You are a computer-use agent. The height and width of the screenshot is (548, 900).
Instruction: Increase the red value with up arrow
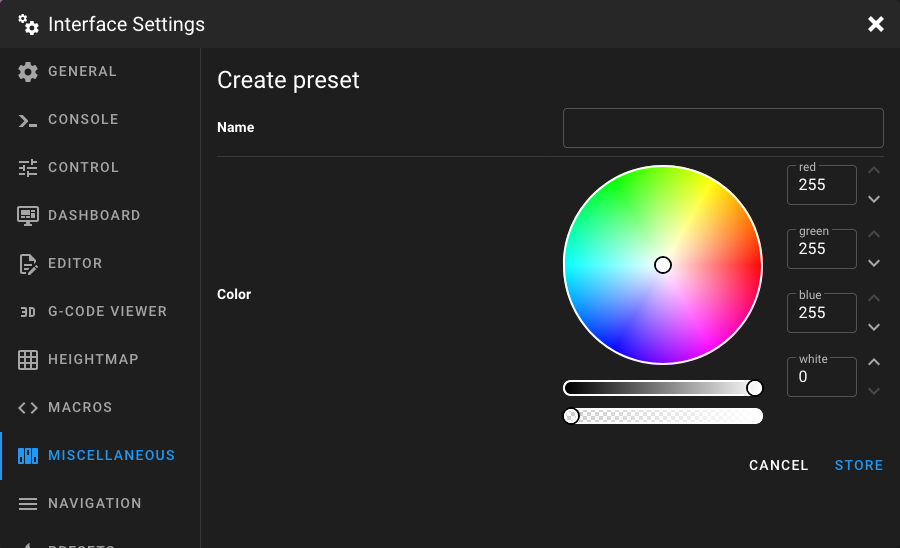(x=874, y=170)
